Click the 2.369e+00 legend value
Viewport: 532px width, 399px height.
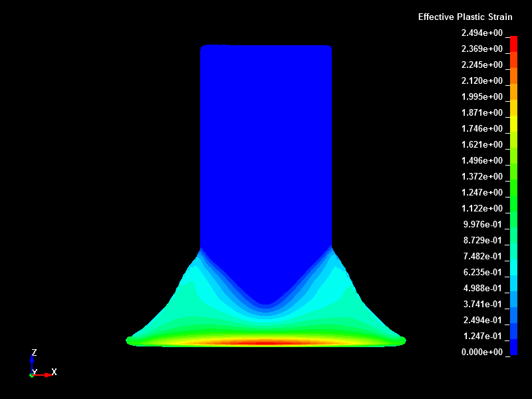[x=482, y=49]
